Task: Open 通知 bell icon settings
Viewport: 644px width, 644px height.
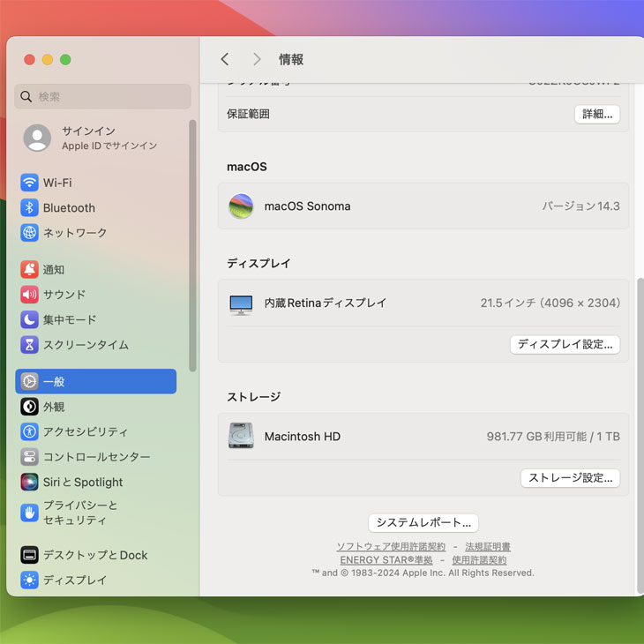Action: (x=30, y=270)
